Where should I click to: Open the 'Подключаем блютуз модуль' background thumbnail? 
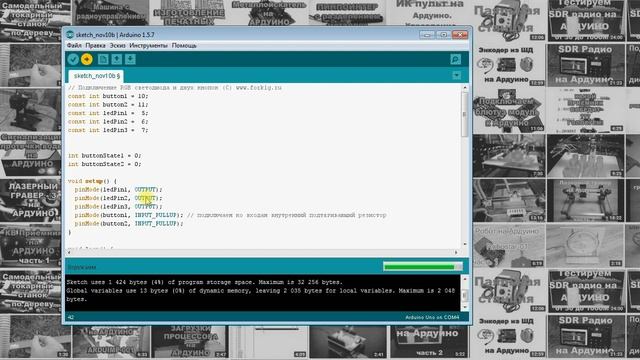[509, 110]
